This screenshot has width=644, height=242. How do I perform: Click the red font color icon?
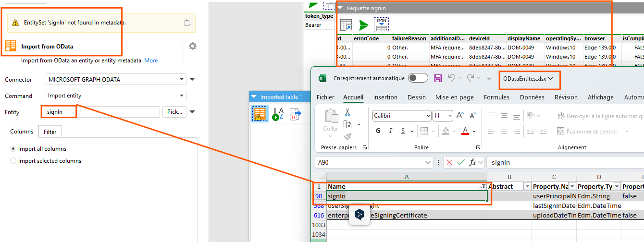(465, 131)
